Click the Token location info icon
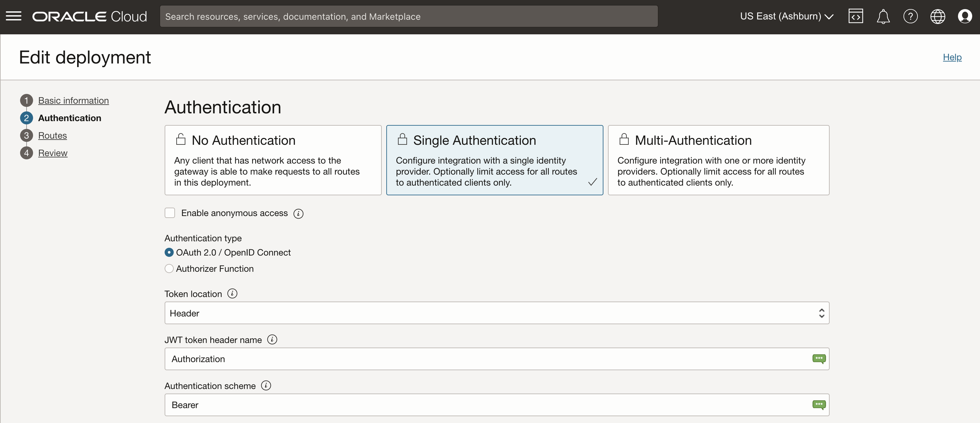This screenshot has height=423, width=980. pyautogui.click(x=232, y=293)
